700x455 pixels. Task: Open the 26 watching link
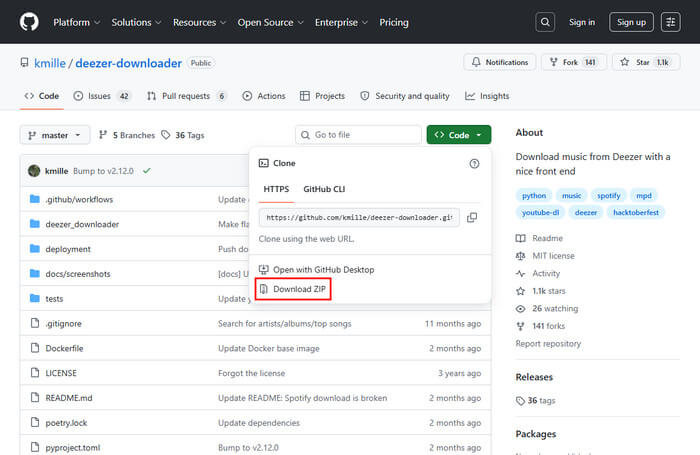(x=547, y=309)
